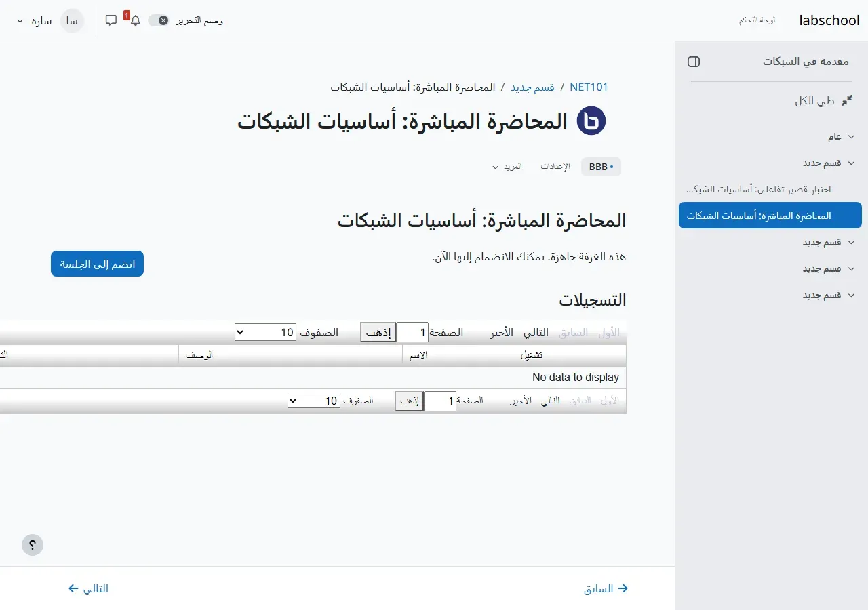
Task: Sort by the الاسم column header
Action: [419, 355]
